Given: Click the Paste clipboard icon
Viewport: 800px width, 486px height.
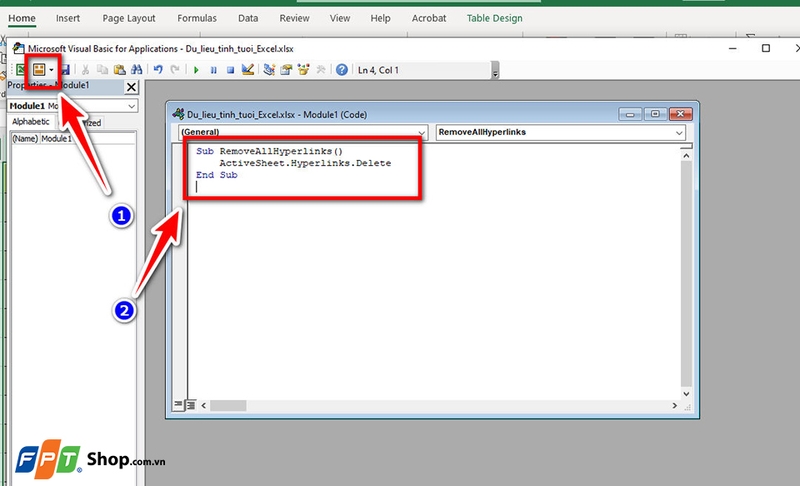Looking at the screenshot, I should tap(119, 70).
